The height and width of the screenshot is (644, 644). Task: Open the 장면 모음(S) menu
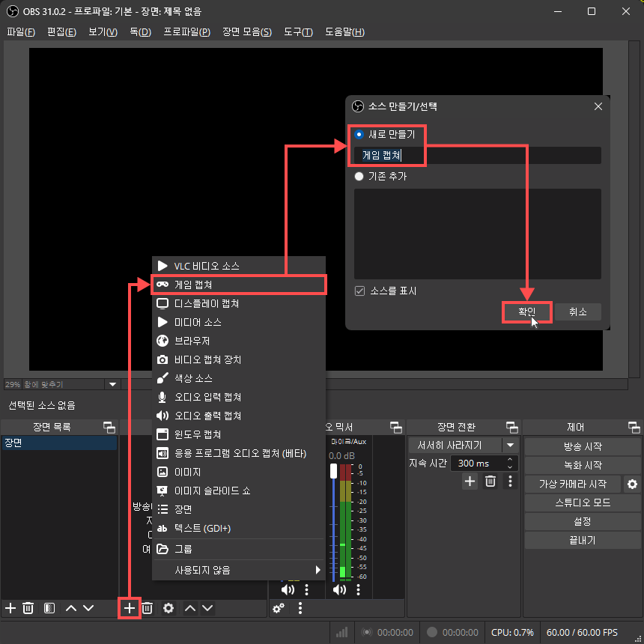coord(247,31)
